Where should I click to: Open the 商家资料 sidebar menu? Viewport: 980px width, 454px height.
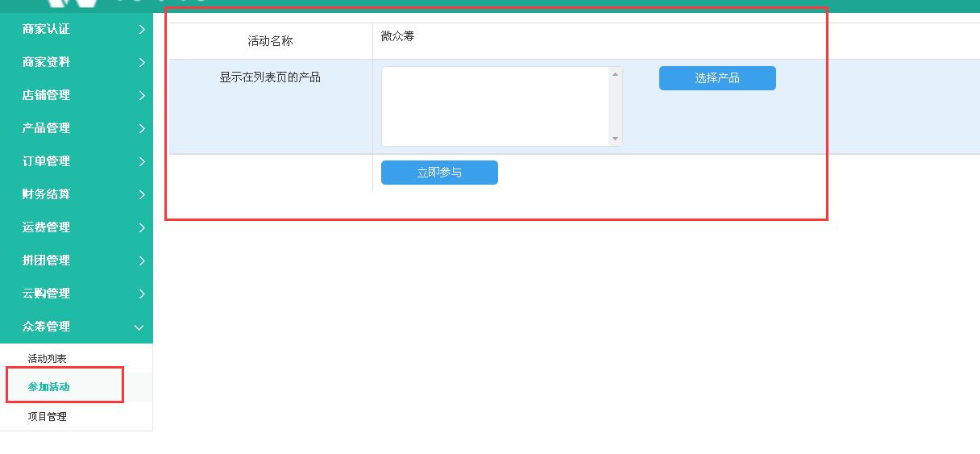pos(47,62)
